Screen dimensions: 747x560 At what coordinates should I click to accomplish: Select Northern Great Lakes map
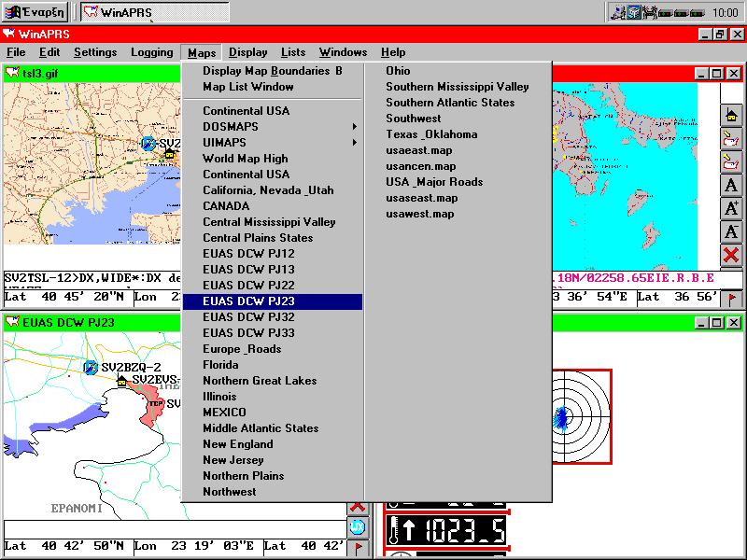(x=273, y=381)
